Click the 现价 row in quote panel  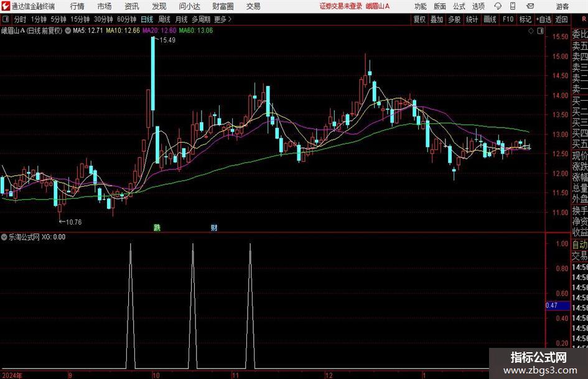580,156
